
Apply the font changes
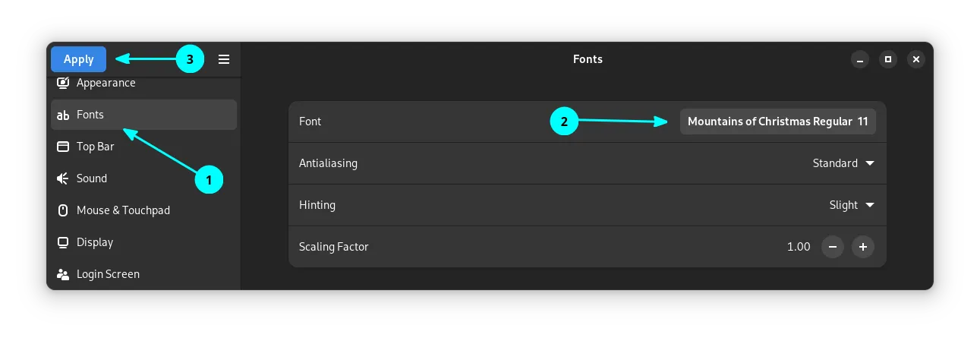[79, 59]
